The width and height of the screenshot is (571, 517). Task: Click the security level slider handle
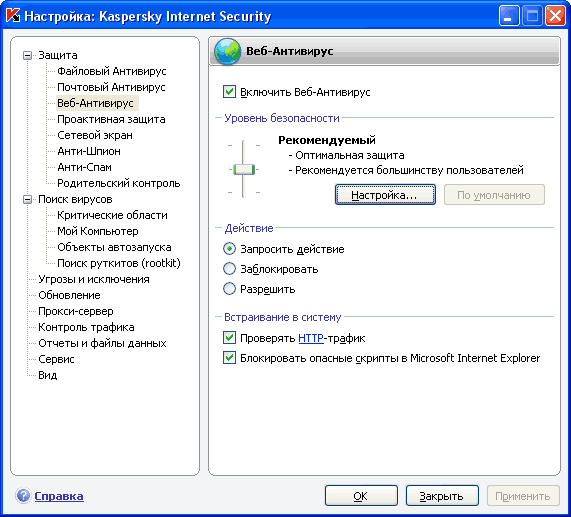[x=244, y=169]
